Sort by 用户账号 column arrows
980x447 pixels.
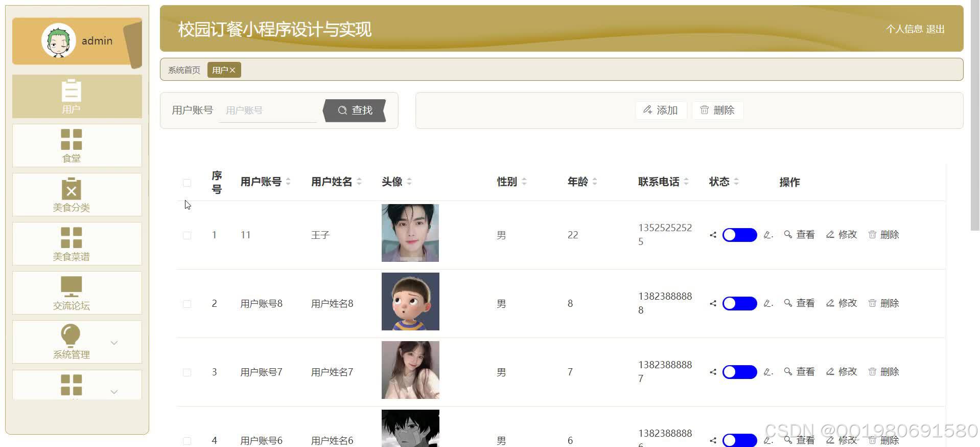pyautogui.click(x=288, y=182)
